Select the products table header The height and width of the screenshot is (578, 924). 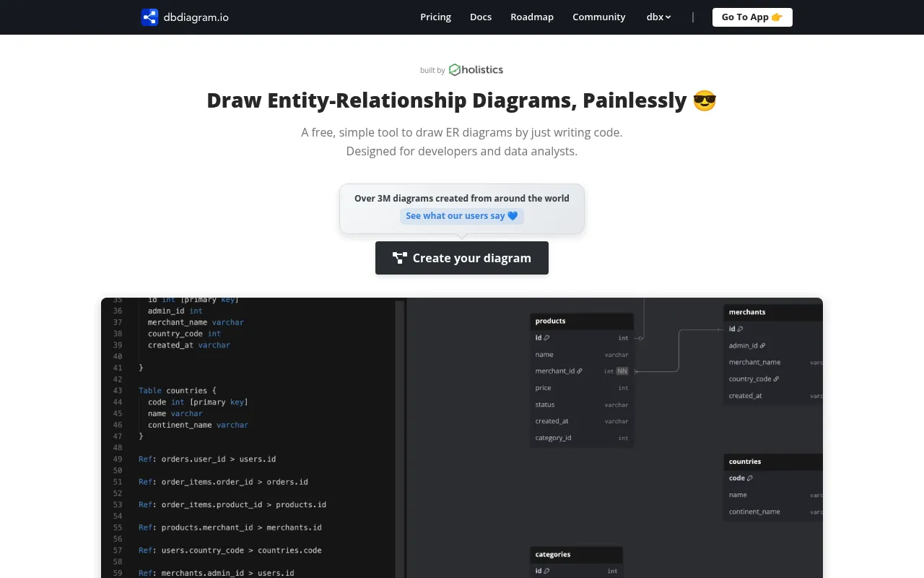[582, 321]
